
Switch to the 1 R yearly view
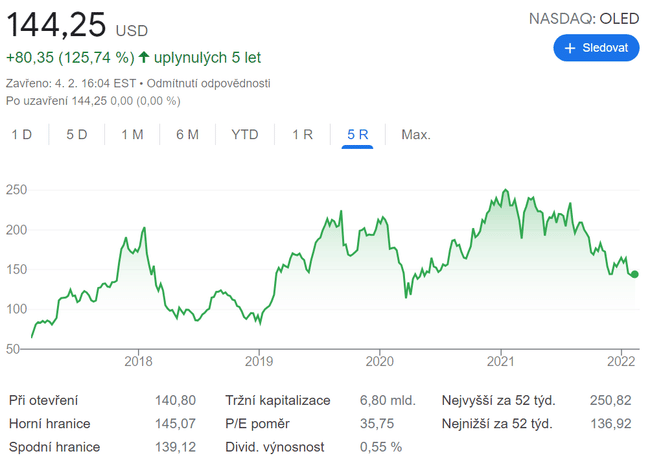[x=303, y=134]
